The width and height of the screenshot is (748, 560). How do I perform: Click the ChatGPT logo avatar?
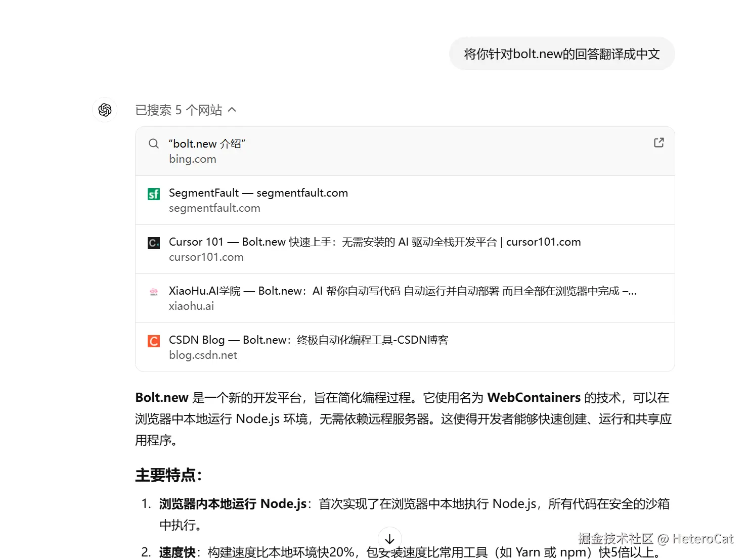[105, 110]
